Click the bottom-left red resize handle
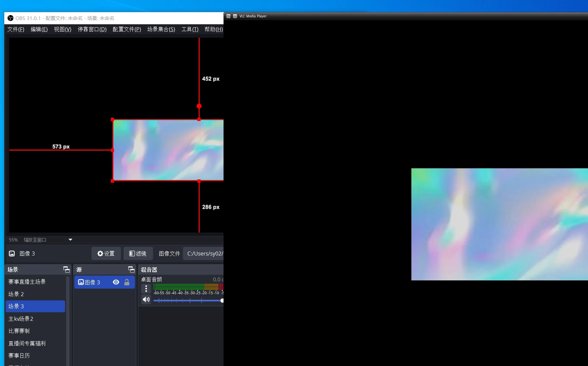 [x=112, y=181]
